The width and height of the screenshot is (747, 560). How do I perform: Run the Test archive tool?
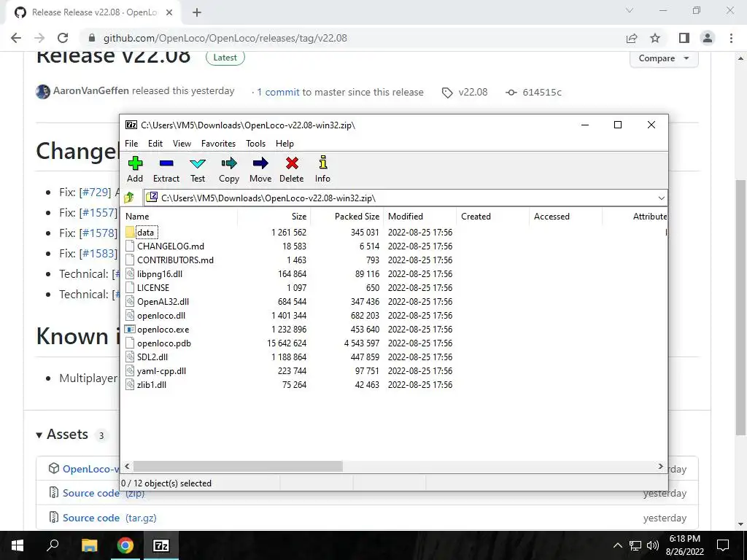click(x=198, y=164)
